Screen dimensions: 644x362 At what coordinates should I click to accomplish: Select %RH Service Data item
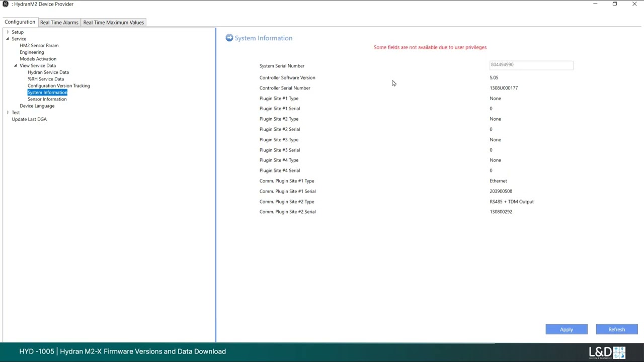tap(46, 79)
